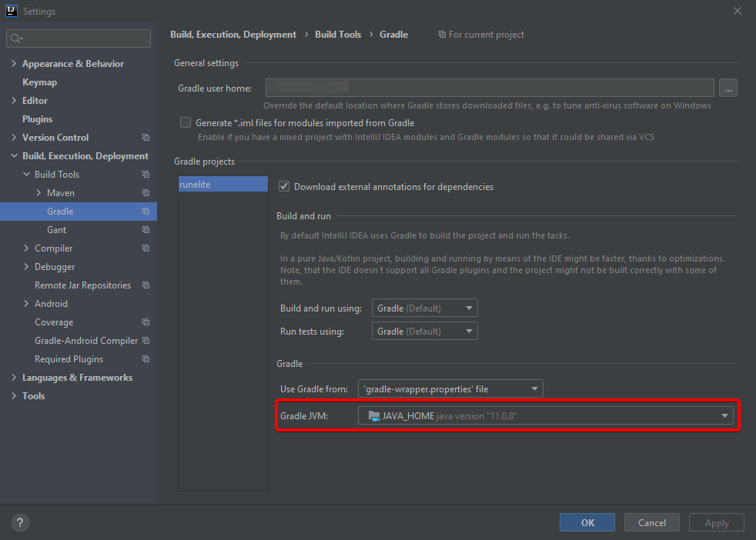Open the Build and run using dropdown
Screen dimensions: 756x540
click(x=424, y=308)
